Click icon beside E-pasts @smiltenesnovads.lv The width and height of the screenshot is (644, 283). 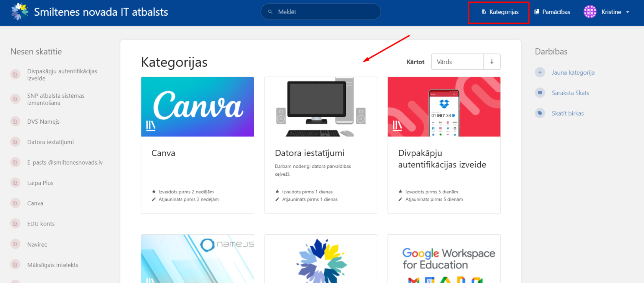tap(15, 162)
